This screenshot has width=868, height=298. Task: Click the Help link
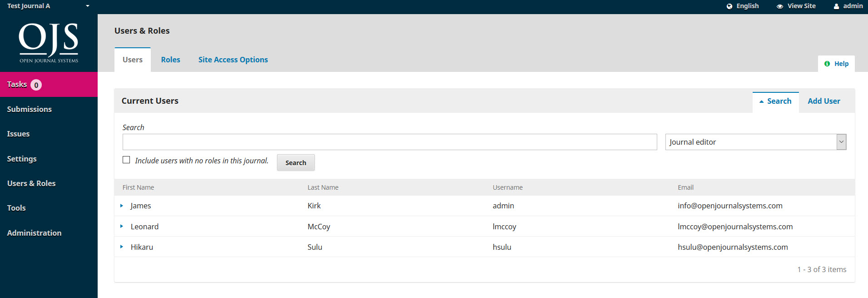tap(836, 64)
